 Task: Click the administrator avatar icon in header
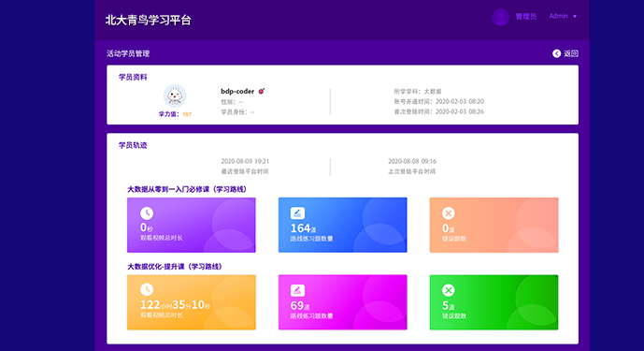(x=501, y=17)
